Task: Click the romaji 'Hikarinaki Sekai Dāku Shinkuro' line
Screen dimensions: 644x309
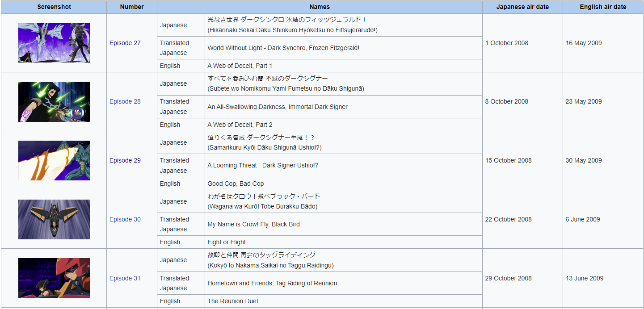Action: pyautogui.click(x=293, y=30)
